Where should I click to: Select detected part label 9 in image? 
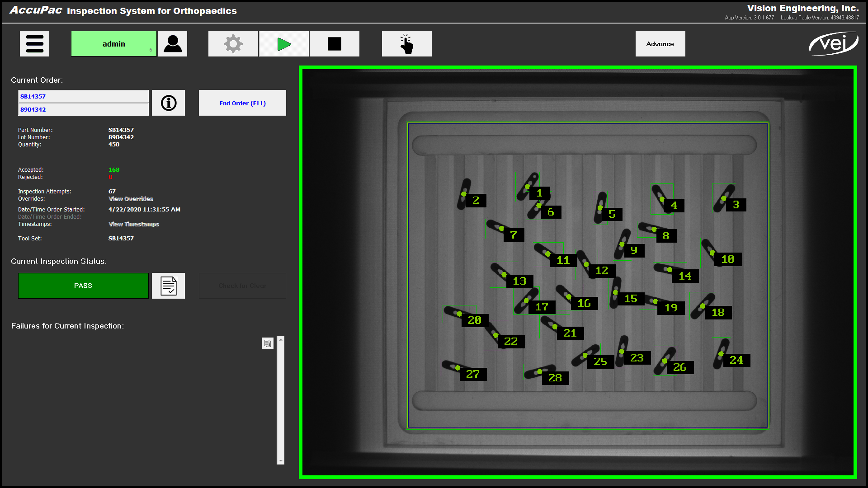click(x=634, y=250)
